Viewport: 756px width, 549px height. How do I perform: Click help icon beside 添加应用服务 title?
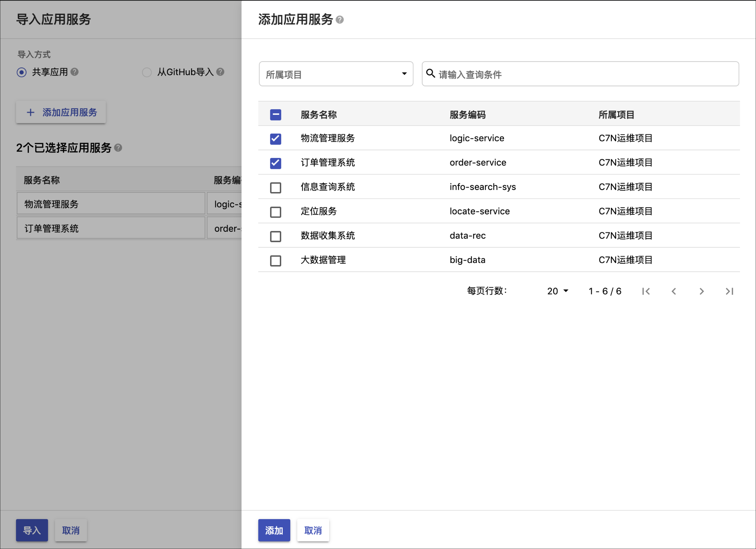[340, 20]
